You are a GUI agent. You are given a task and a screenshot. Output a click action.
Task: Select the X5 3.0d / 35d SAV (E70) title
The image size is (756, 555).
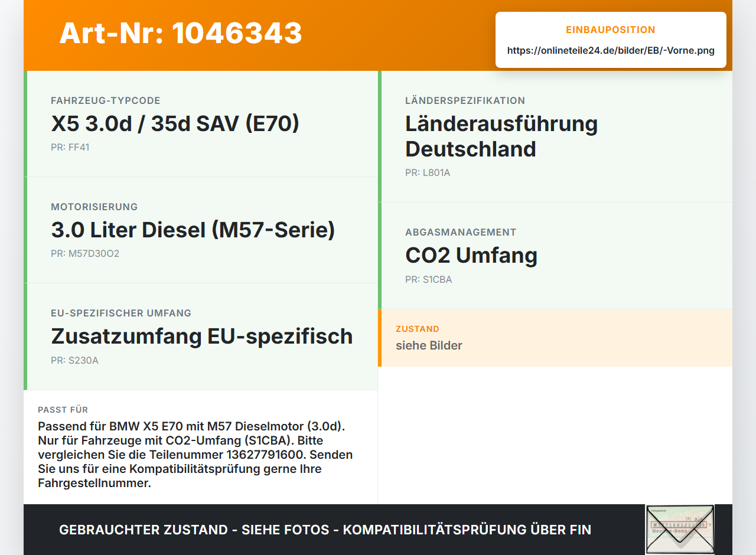(x=175, y=123)
